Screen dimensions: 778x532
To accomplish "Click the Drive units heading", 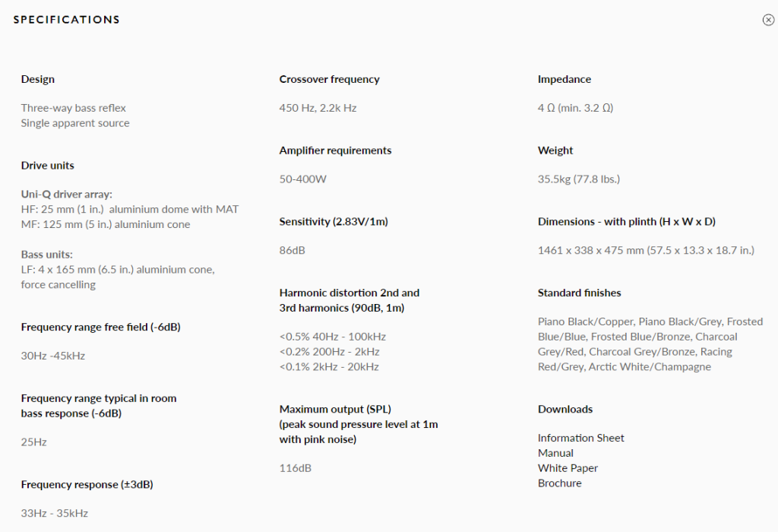I will coord(47,165).
